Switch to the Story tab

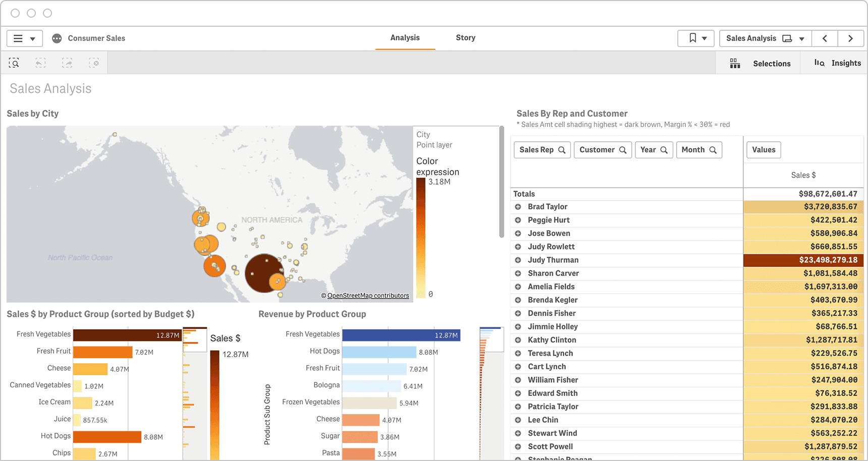coord(465,37)
